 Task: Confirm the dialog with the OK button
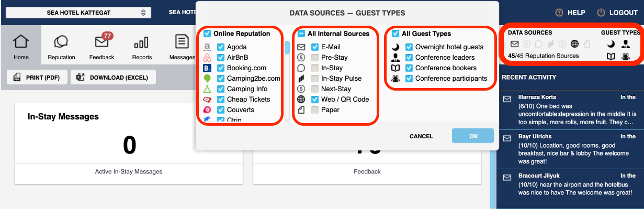473,136
